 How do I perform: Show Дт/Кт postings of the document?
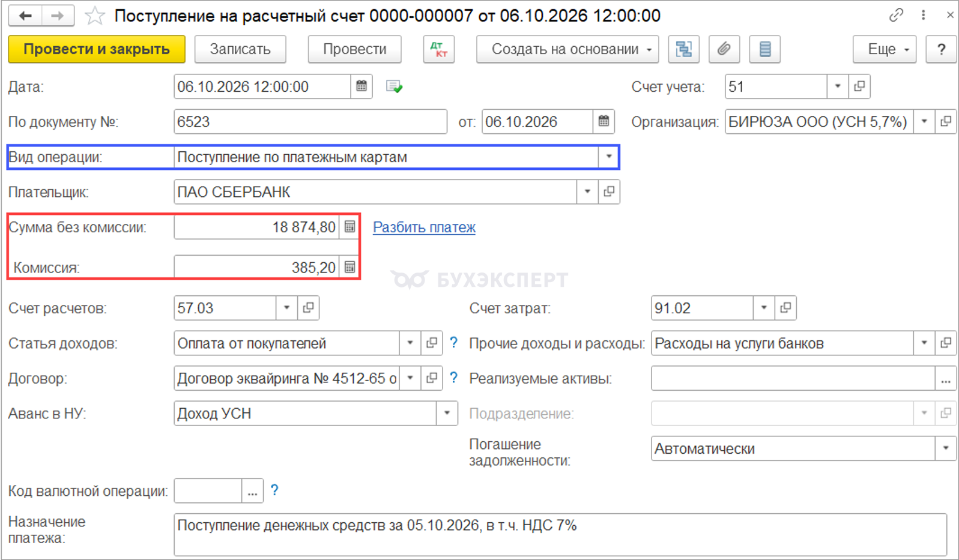[x=439, y=49]
